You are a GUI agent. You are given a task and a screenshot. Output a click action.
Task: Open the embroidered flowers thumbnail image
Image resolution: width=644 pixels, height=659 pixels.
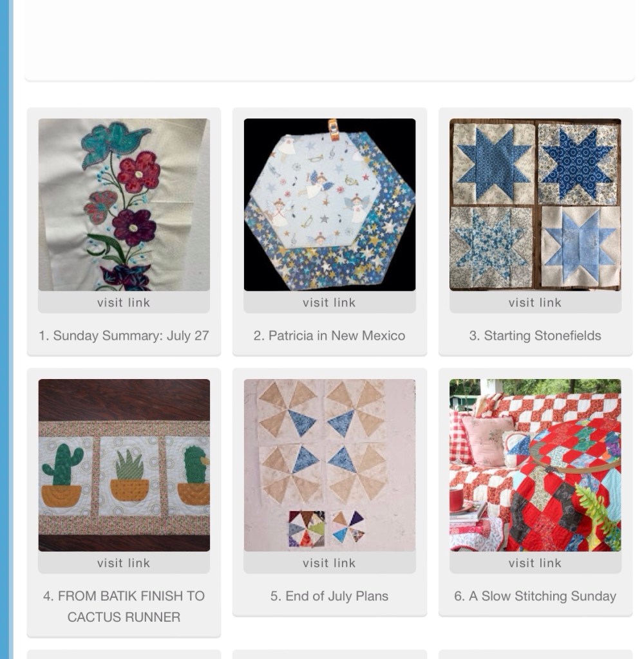click(x=124, y=205)
